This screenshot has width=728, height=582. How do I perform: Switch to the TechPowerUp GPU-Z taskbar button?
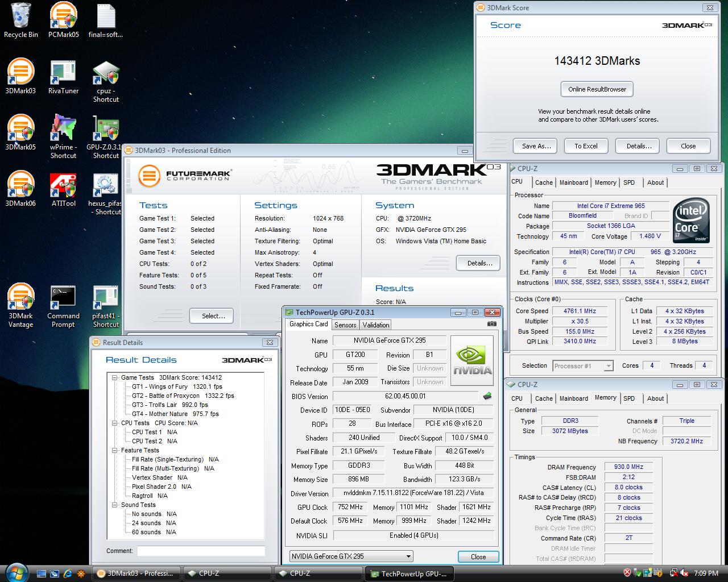pyautogui.click(x=409, y=573)
